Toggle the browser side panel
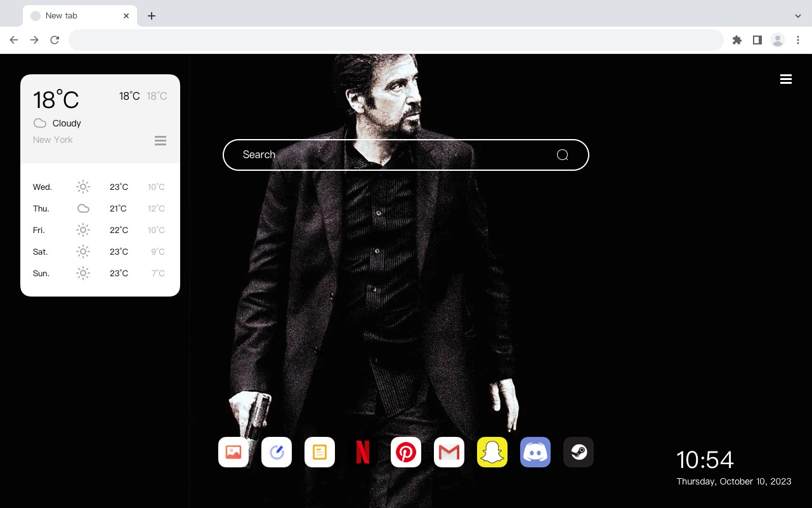Viewport: 812px width, 508px height. click(757, 40)
